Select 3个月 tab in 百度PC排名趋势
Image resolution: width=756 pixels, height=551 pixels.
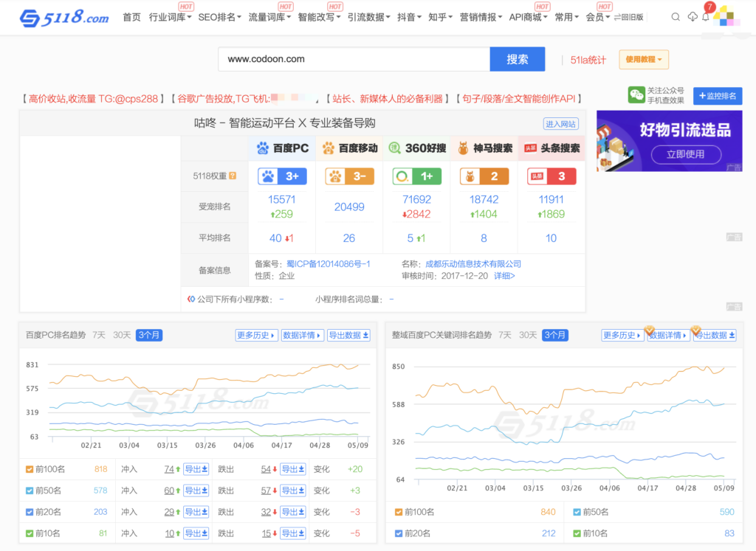149,335
